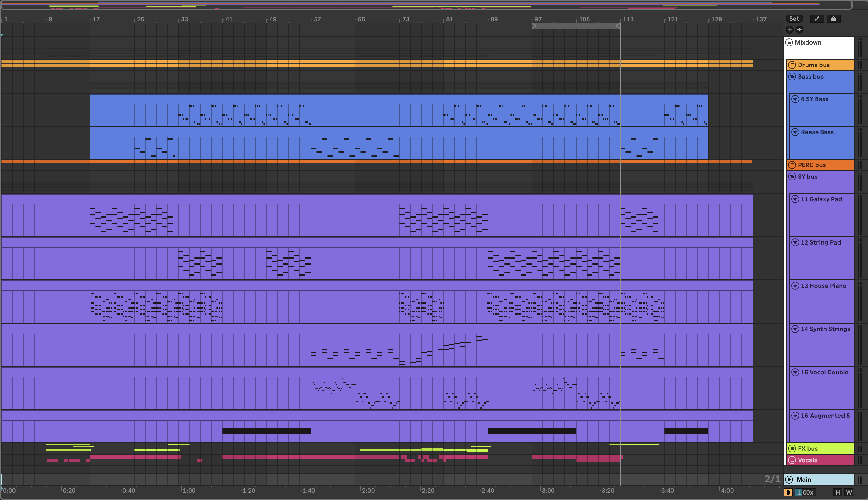Image resolution: width=868 pixels, height=500 pixels.
Task: Click the bar 57 ruler marker
Action: [317, 19]
